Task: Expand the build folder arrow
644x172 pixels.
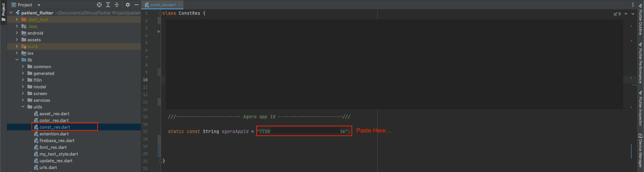Action: (17, 46)
